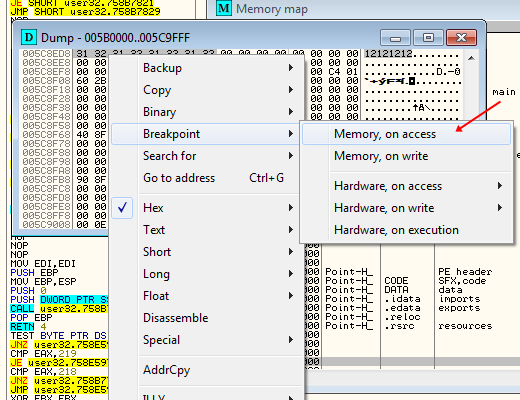520x400 pixels.
Task: Click the Dump window D icon
Action: coord(29,37)
